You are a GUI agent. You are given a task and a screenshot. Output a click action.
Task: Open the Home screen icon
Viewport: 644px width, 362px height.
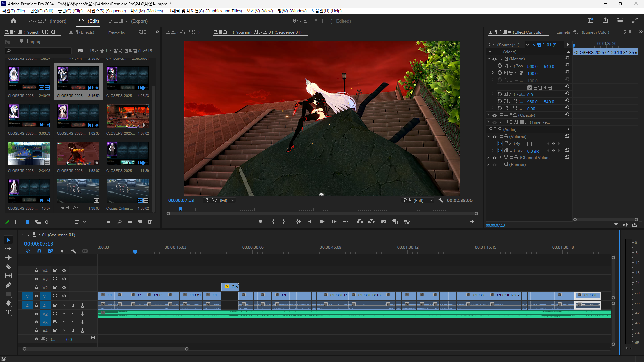pos(13,21)
